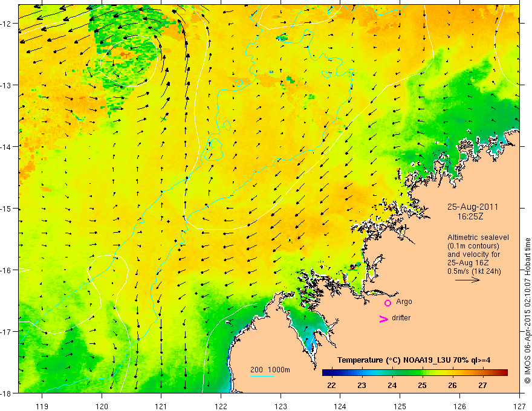Click the '200 1000m' bathymetry label
532x411 pixels.
(x=270, y=370)
